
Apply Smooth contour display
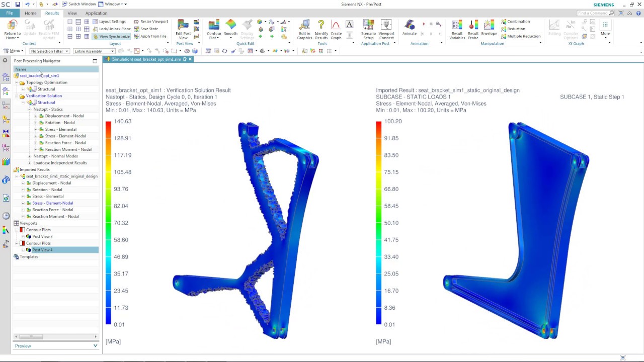(230, 28)
